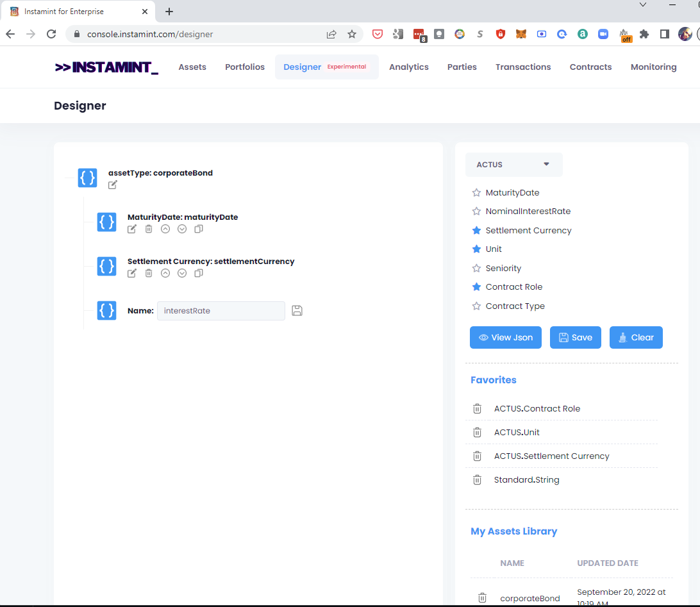Delete the MaturityDate field
The height and width of the screenshot is (607, 700).
(149, 229)
